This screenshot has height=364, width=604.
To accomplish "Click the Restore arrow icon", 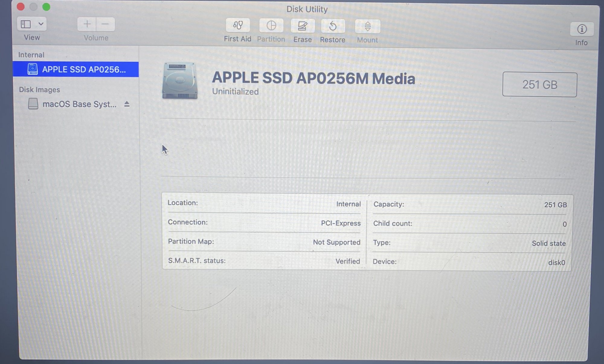I will 333,26.
